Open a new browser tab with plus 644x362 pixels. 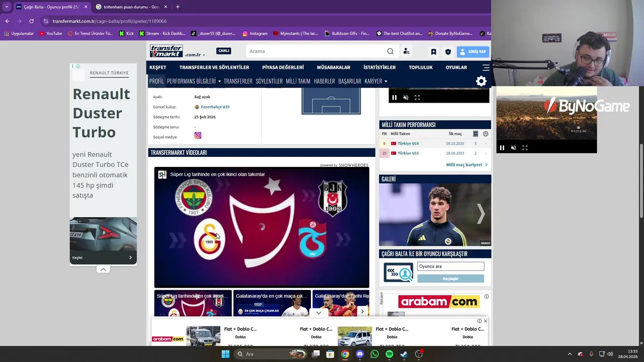pos(178,7)
